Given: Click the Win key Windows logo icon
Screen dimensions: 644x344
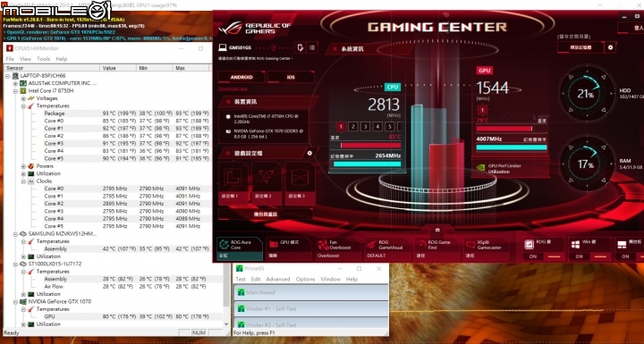Looking at the screenshot, I should [x=575, y=244].
